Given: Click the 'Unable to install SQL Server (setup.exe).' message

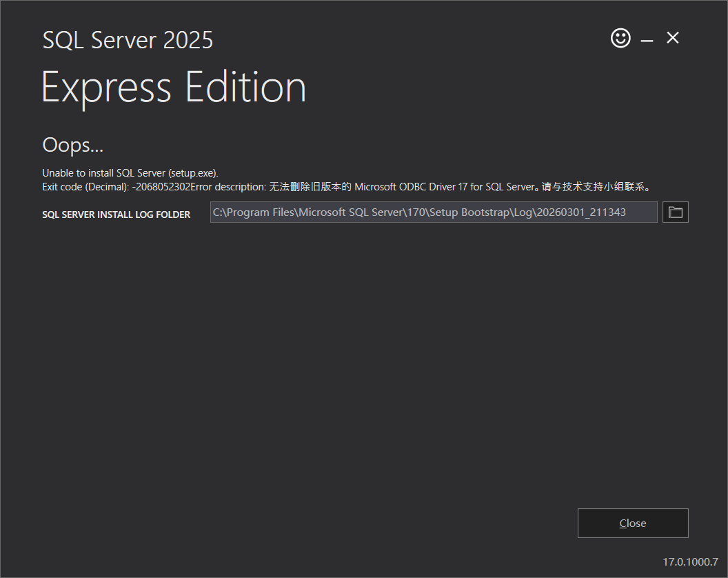Looking at the screenshot, I should point(130,173).
